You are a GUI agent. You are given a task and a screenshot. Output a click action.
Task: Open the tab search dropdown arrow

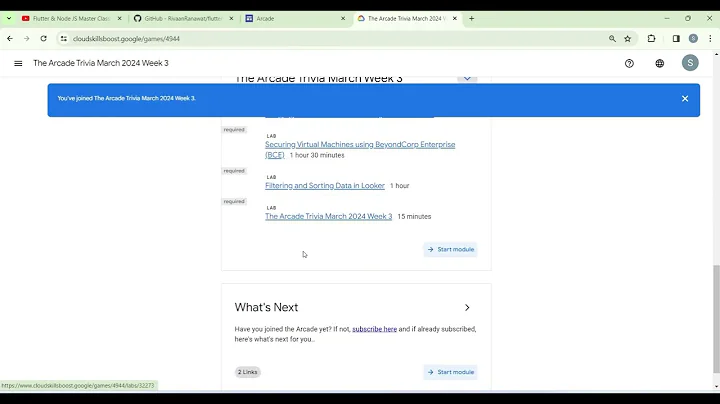tap(9, 18)
